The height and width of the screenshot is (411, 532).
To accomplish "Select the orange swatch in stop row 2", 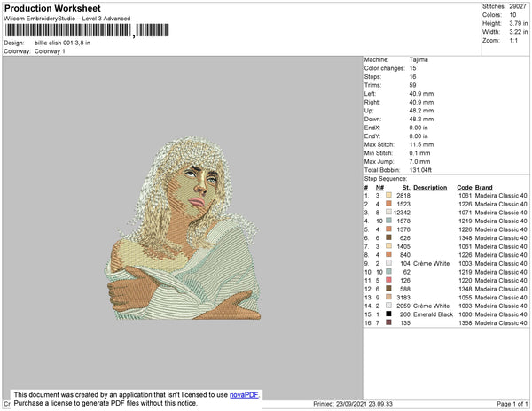I will (388, 204).
